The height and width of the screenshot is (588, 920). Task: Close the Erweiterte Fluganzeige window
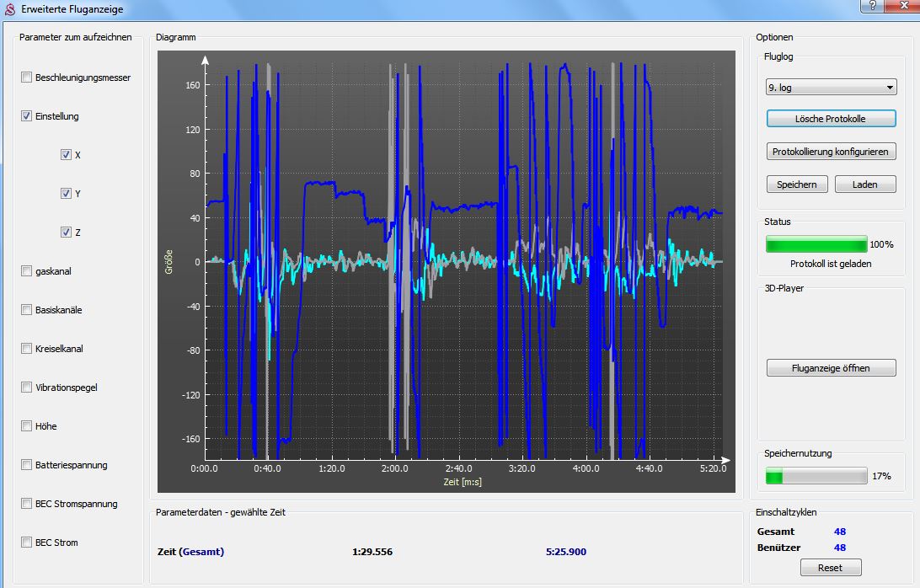tap(898, 5)
